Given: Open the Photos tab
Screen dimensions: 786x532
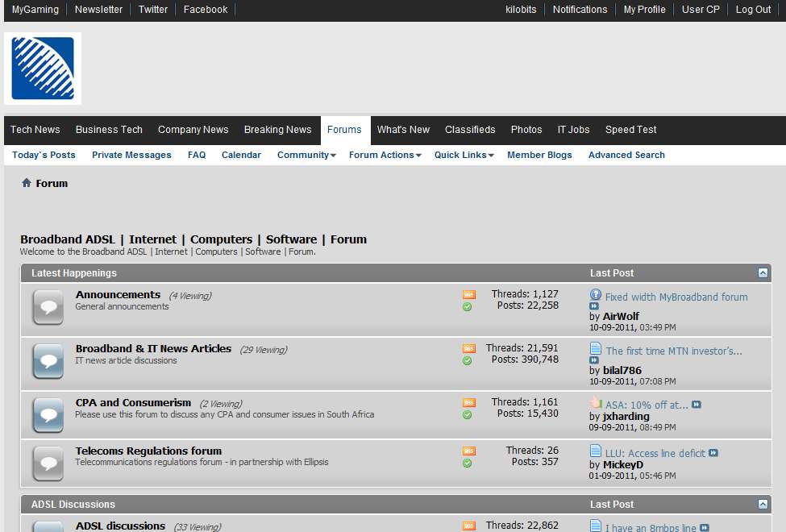Looking at the screenshot, I should 526,130.
